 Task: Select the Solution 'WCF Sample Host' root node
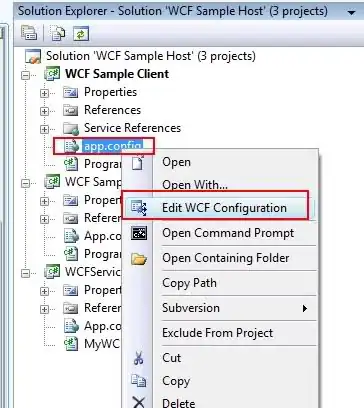(x=151, y=56)
